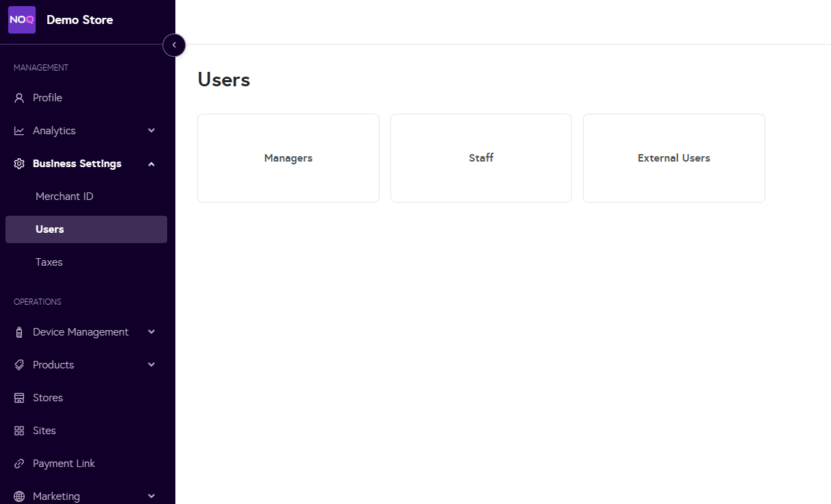
Task: Expand the Device Management chevron
Action: coord(151,332)
